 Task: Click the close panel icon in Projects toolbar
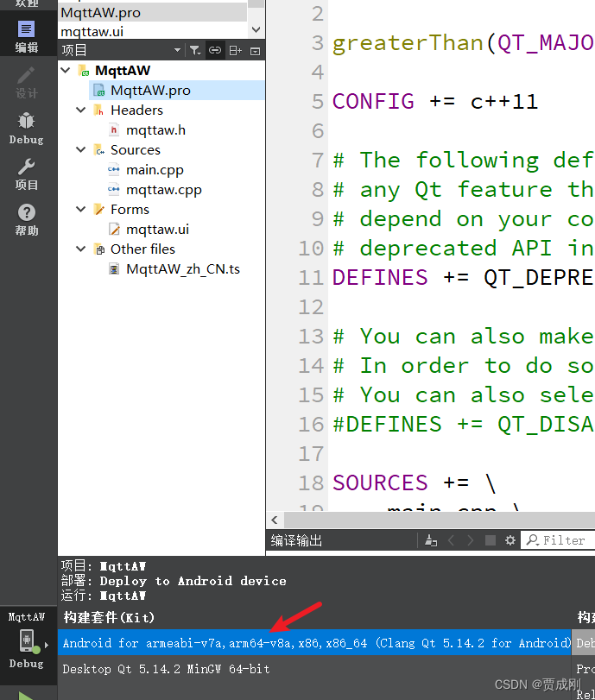pyautogui.click(x=255, y=51)
